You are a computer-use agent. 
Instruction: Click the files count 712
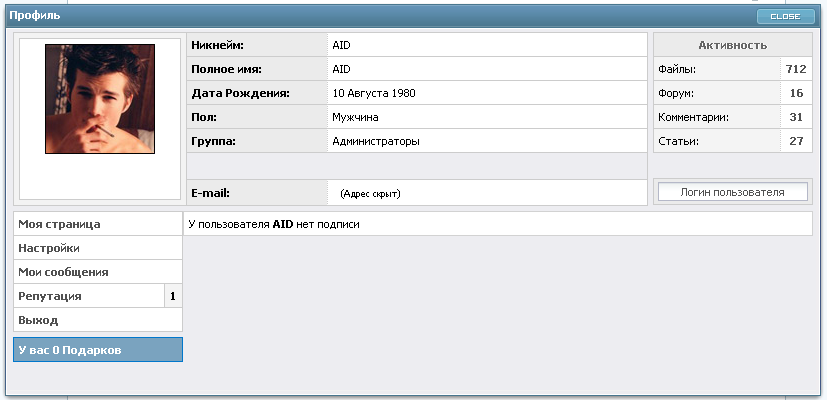(x=796, y=69)
